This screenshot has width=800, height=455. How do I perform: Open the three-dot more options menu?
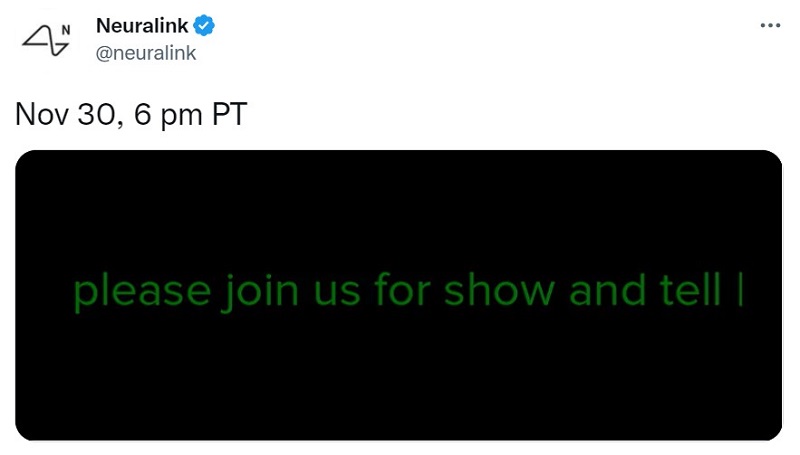(769, 25)
